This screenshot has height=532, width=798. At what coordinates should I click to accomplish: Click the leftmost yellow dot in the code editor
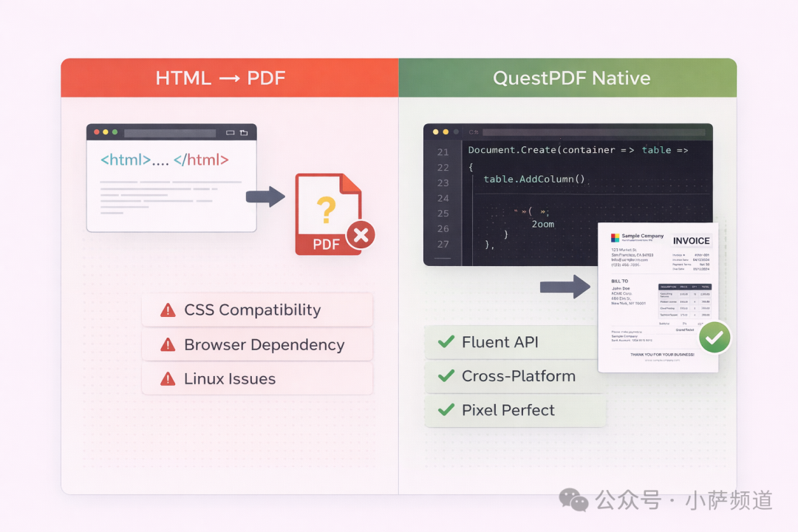pyautogui.click(x=436, y=132)
